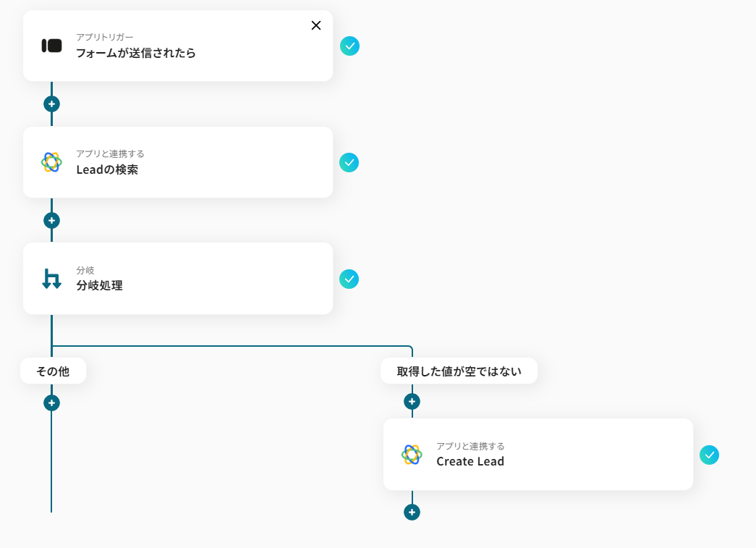The height and width of the screenshot is (548, 756).
Task: Click the 分岐処理 branch icon
Action: click(51, 279)
